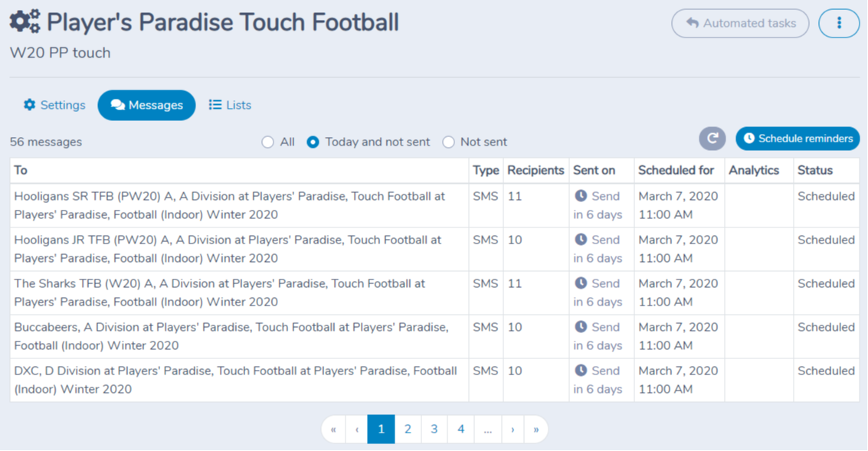Click the Automated tasks button
The height and width of the screenshot is (451, 868).
click(x=740, y=23)
